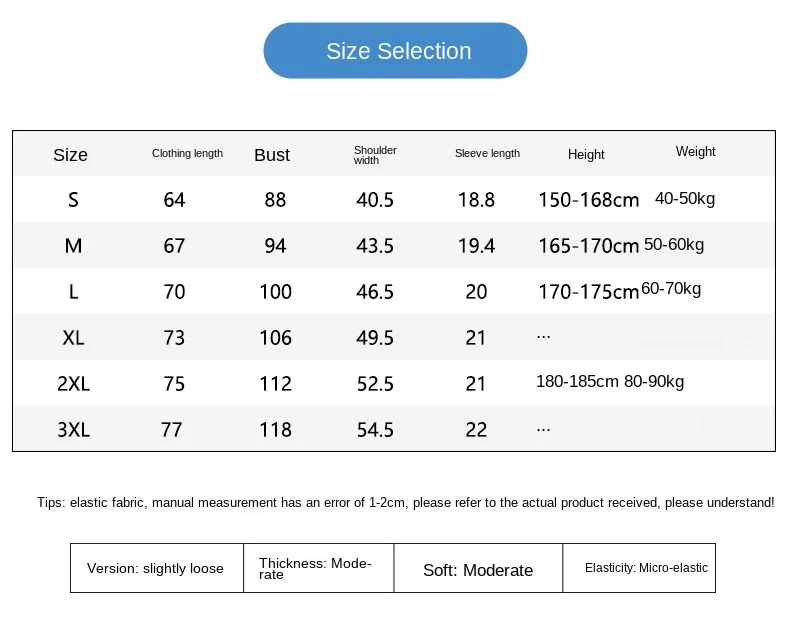Image resolution: width=790 pixels, height=636 pixels.
Task: Select the S size row label
Action: pos(73,200)
